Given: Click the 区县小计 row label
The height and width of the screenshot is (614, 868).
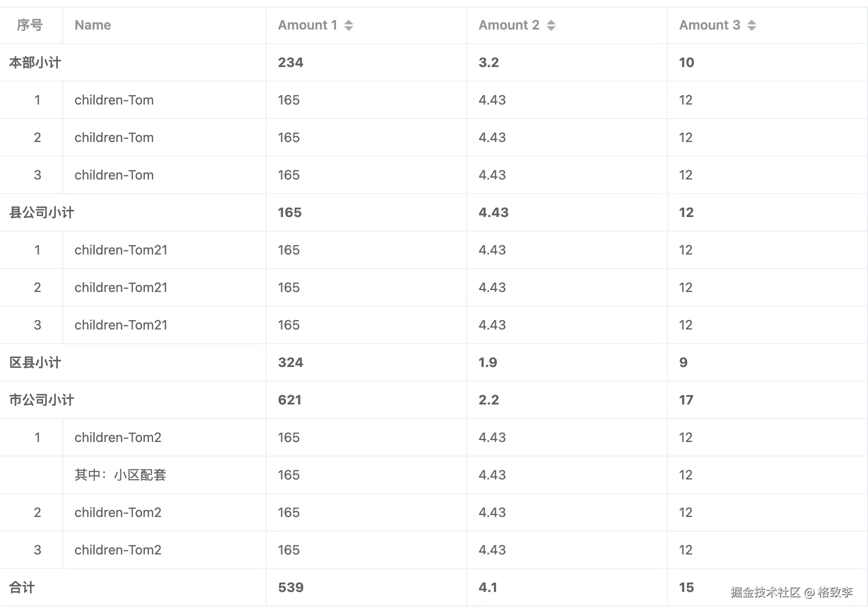Looking at the screenshot, I should tap(35, 363).
